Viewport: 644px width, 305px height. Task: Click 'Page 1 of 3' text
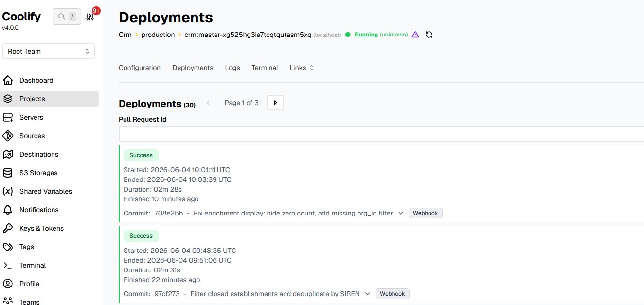(x=241, y=103)
